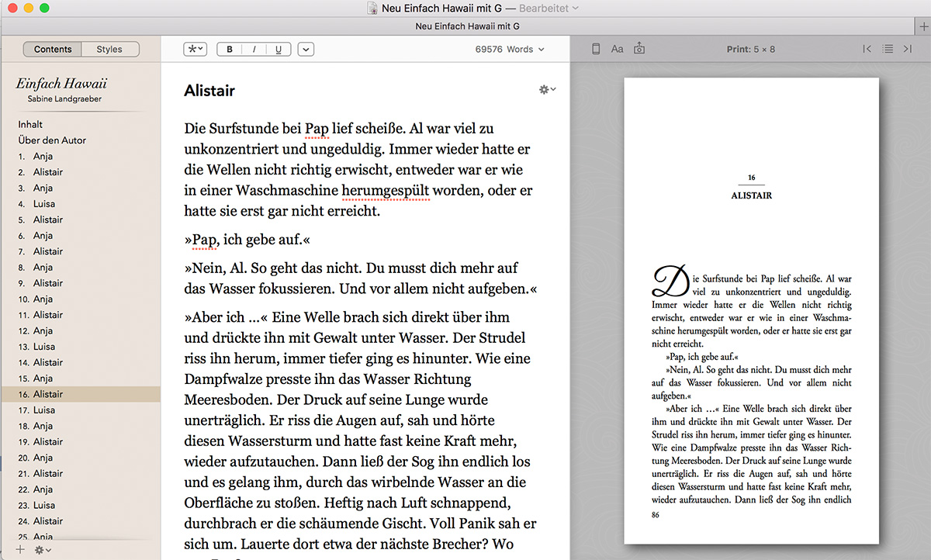Open the preview table of contents icon
Viewport: 931px width, 560px height.
click(x=888, y=49)
